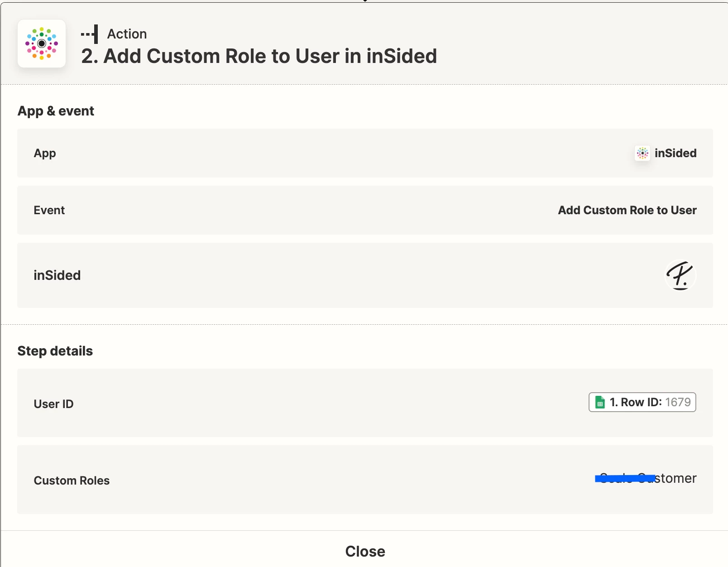This screenshot has height=567, width=728.
Task: Click the step title '2. Add Custom Role to User in inSided'
Action: pyautogui.click(x=259, y=56)
